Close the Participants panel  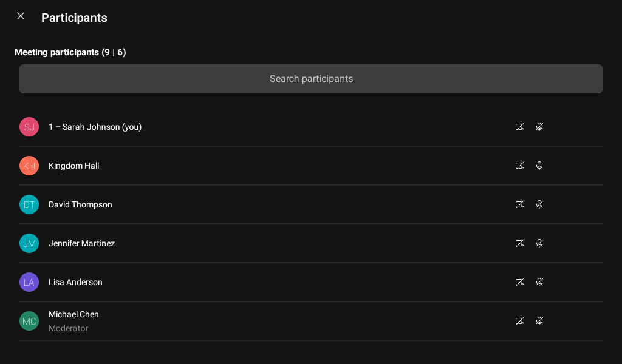point(21,16)
